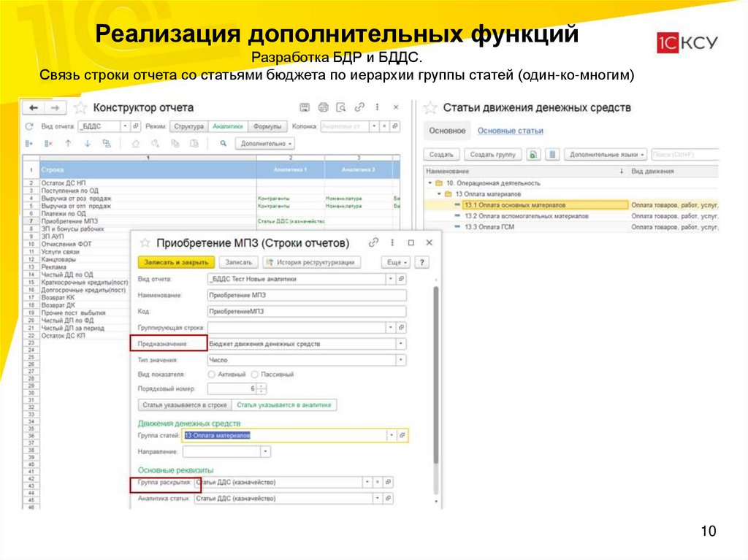
Task: Click green refresh-list icon in Статьи window
Action: tap(533, 155)
